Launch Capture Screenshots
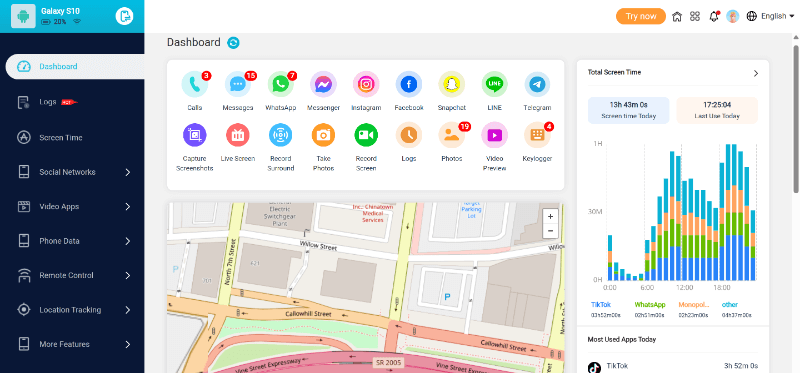The height and width of the screenshot is (373, 800). click(x=194, y=135)
